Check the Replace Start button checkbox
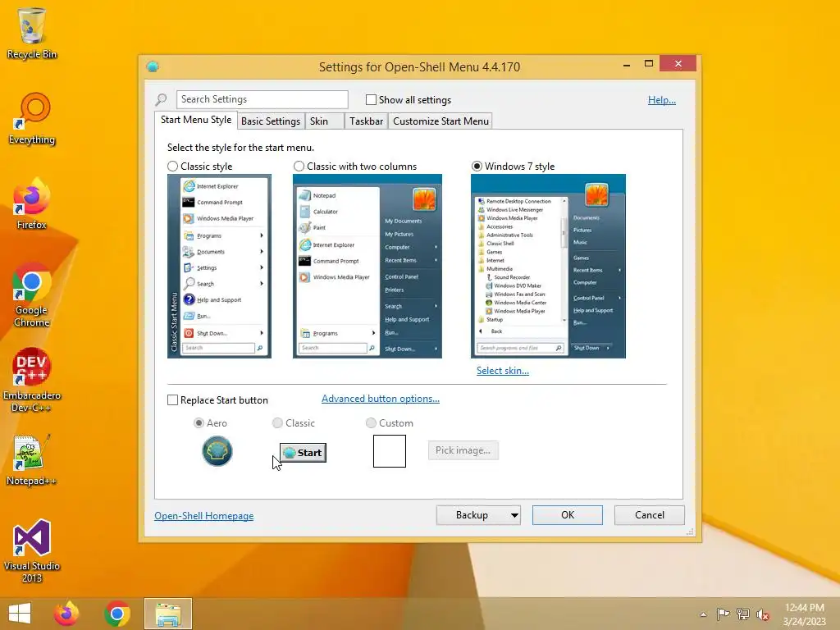 [x=172, y=400]
